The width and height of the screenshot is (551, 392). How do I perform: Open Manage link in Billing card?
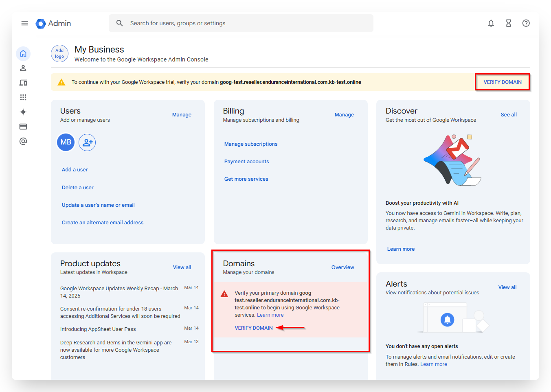pos(344,115)
